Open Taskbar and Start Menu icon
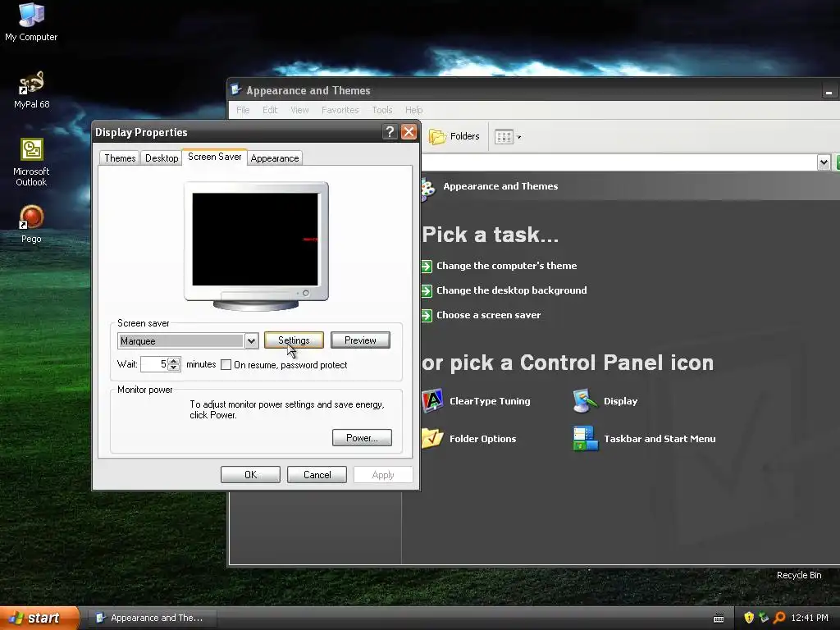840x630 pixels. [585, 438]
